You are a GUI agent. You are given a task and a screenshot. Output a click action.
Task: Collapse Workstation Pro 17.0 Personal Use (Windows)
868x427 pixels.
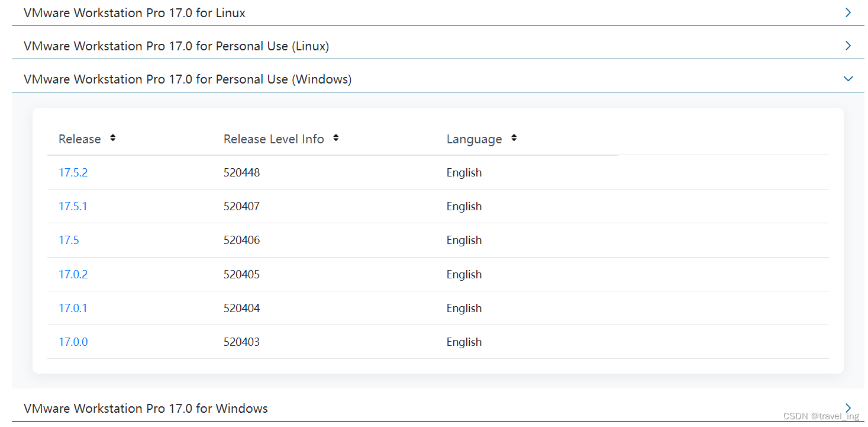click(x=438, y=79)
